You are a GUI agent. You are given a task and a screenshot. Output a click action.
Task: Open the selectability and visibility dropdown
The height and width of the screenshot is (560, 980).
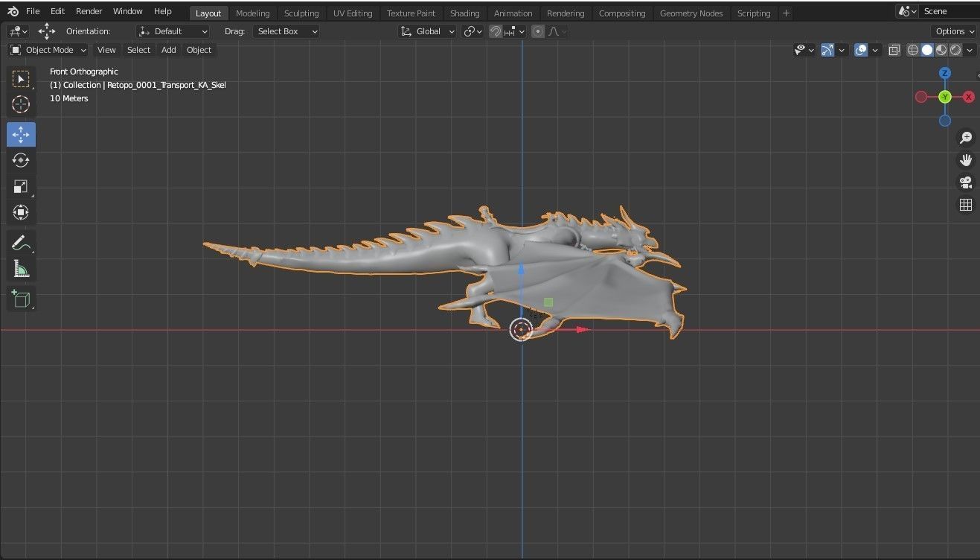click(804, 50)
